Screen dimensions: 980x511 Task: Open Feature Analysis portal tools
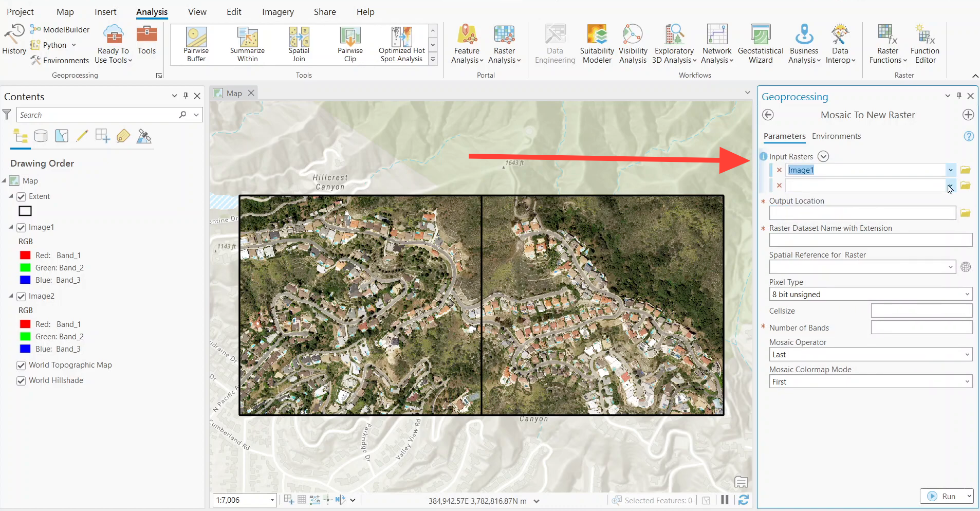coord(467,44)
